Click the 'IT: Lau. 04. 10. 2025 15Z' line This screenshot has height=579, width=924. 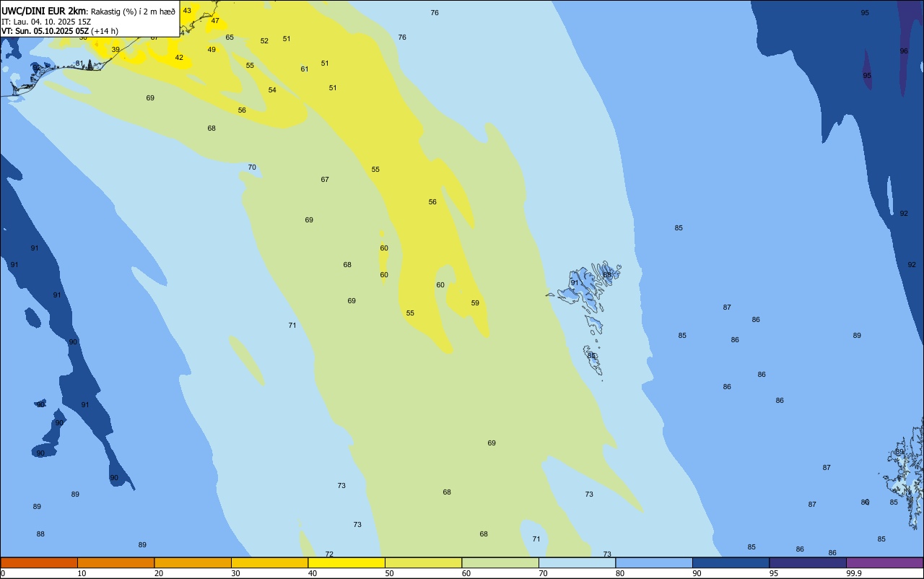pyautogui.click(x=46, y=22)
